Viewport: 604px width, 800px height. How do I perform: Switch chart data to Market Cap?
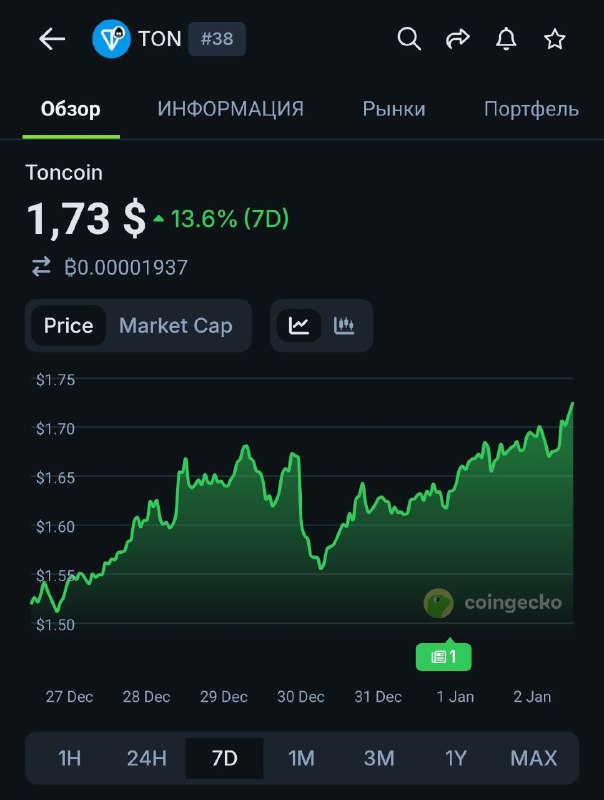point(175,325)
